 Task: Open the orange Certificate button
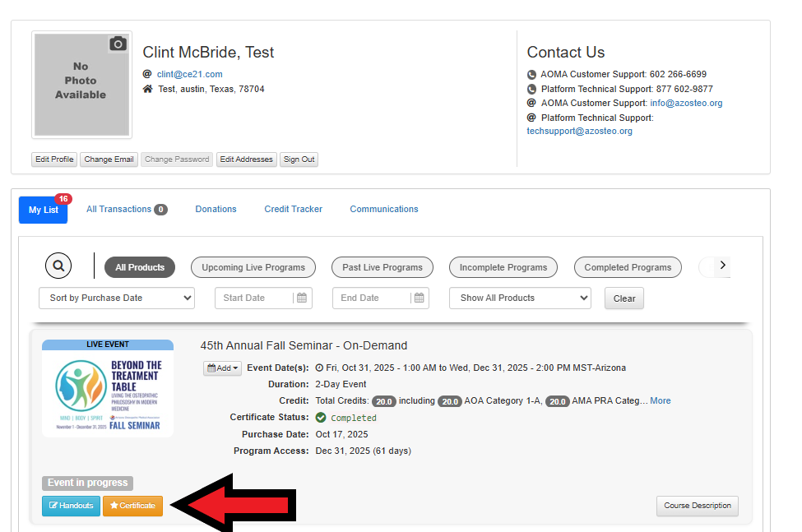coord(132,506)
